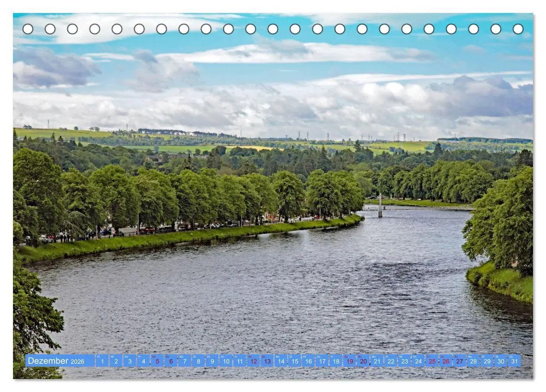Select the highlighted day 20 cell
Image resolution: width=546 pixels, height=392 pixels.
point(364,361)
